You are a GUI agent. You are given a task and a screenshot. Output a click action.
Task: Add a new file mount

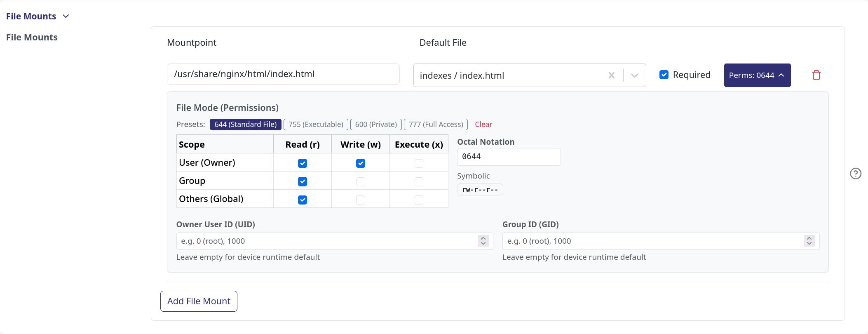199,301
